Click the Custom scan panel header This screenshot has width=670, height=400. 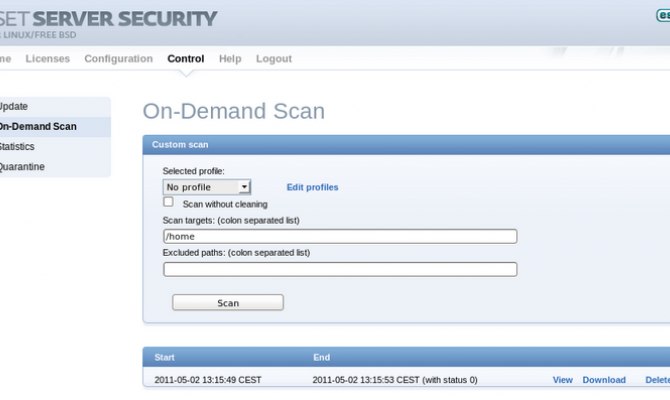pos(406,145)
